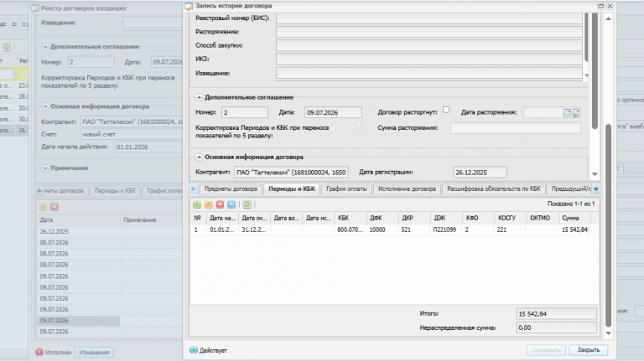Click the red delete row icon
Viewport: 644px width, 361px height.
pos(221,204)
